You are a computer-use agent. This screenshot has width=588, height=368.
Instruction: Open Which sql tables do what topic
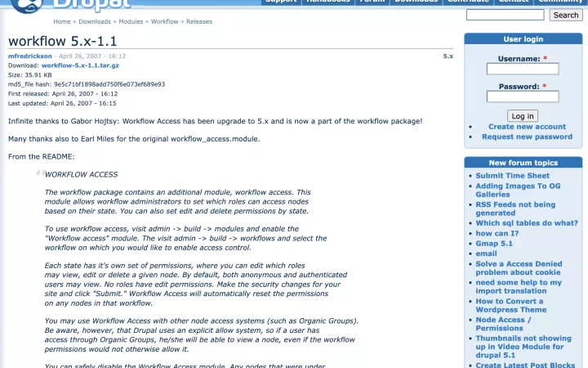point(527,223)
